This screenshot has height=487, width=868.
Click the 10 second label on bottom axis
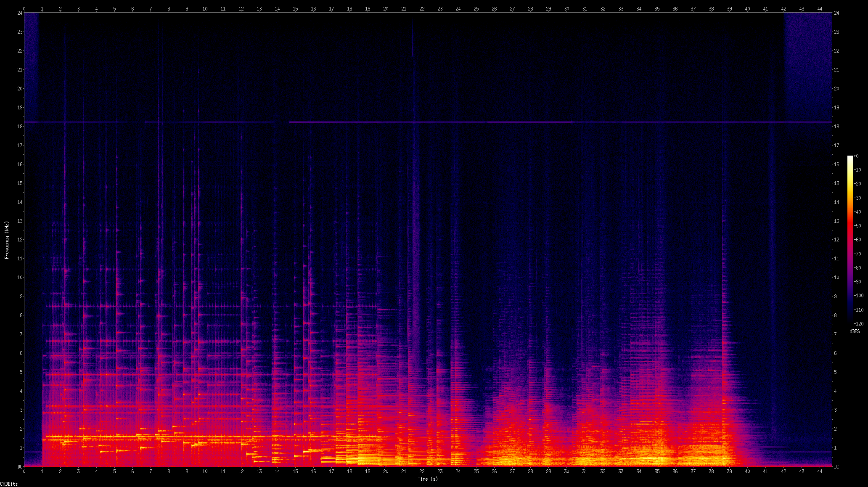click(205, 471)
